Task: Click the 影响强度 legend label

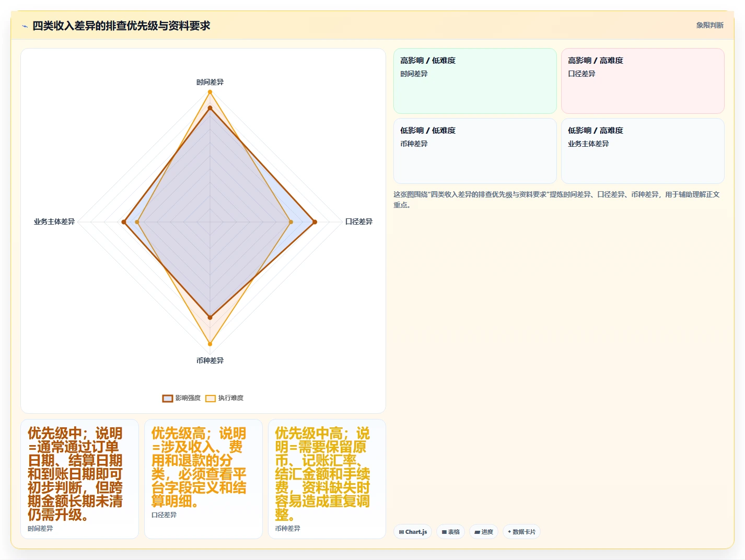Action: tap(188, 398)
